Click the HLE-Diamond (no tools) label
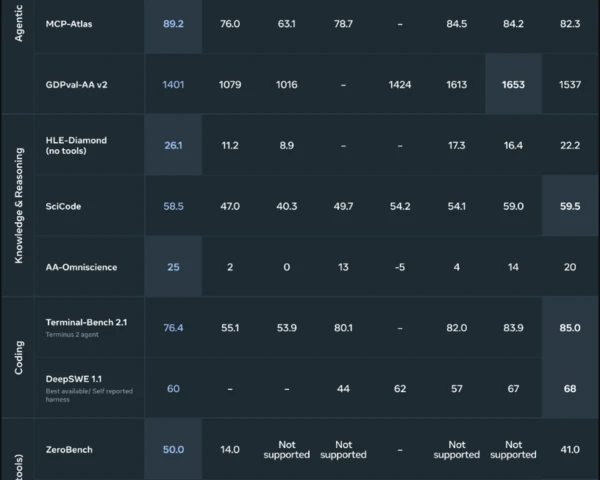The width and height of the screenshot is (600, 480). 76,145
